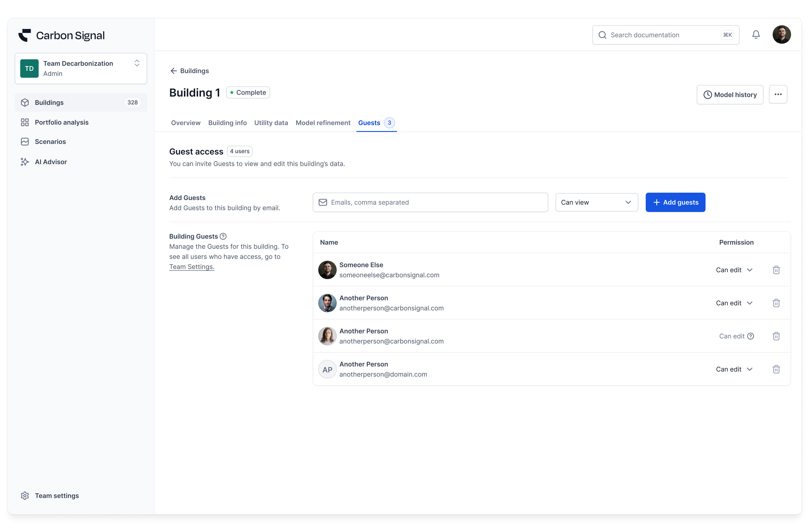Click the Carbon Signal logo

(x=62, y=35)
